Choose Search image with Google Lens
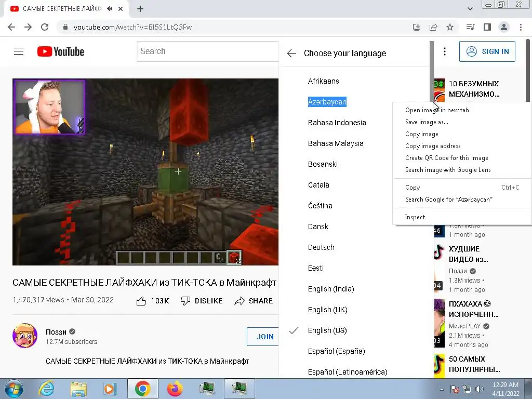 (462, 170)
